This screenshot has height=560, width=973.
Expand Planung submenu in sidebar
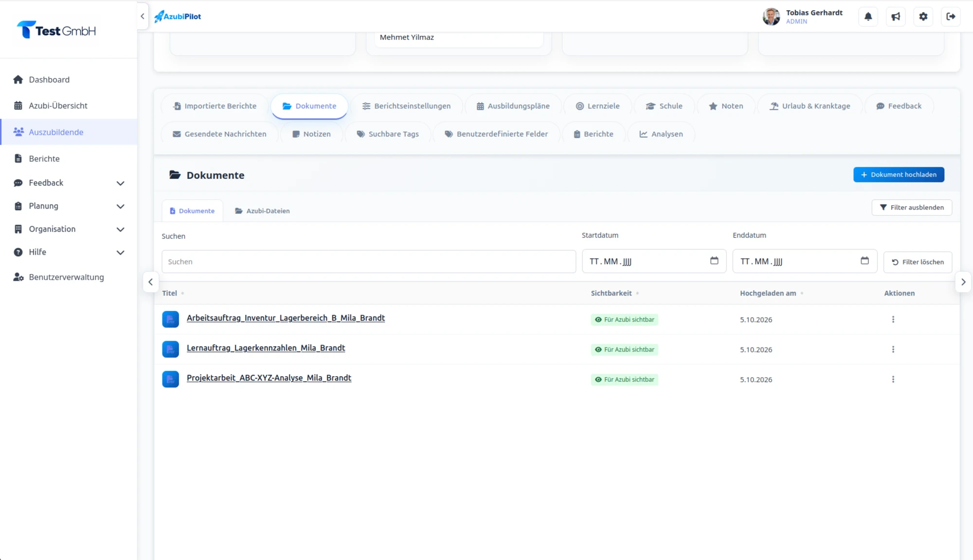click(x=121, y=207)
